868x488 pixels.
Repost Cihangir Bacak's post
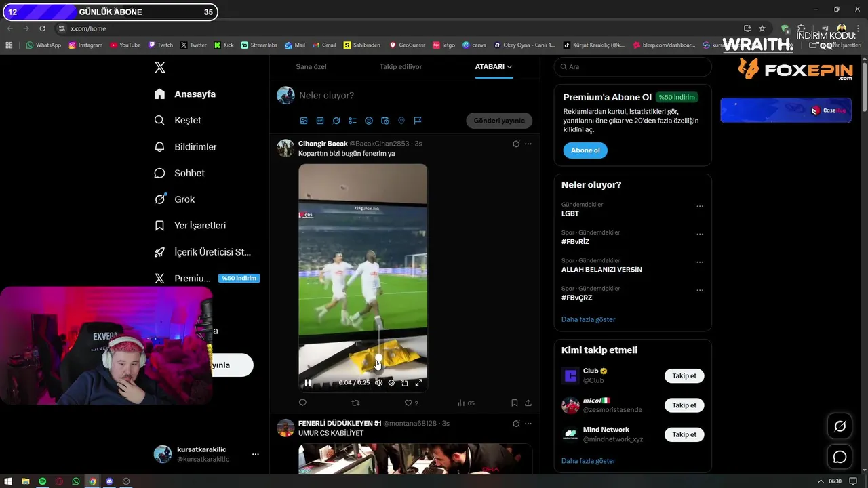pyautogui.click(x=355, y=403)
